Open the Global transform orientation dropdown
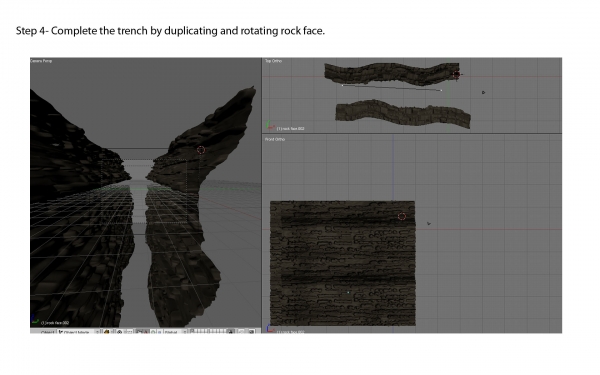 pyautogui.click(x=174, y=332)
